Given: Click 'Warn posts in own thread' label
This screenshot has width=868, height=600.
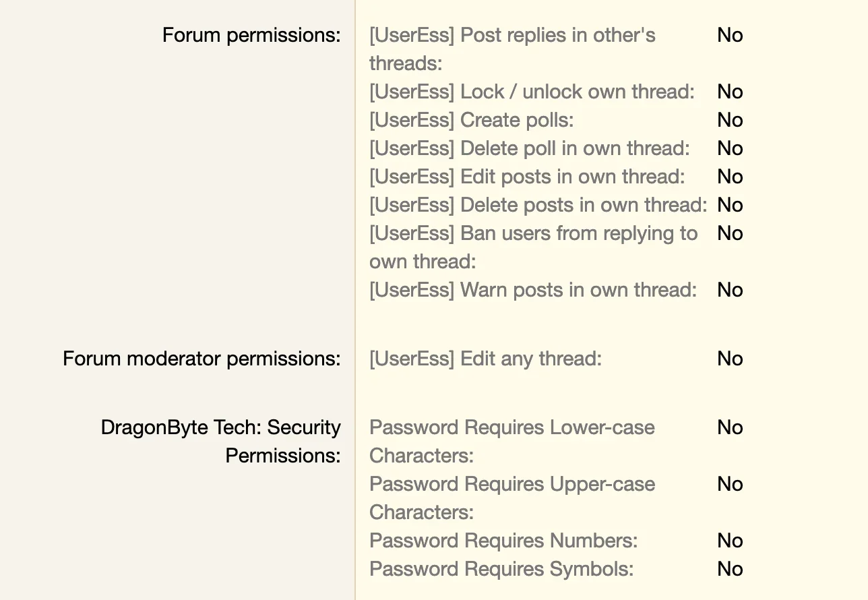Looking at the screenshot, I should (x=533, y=290).
